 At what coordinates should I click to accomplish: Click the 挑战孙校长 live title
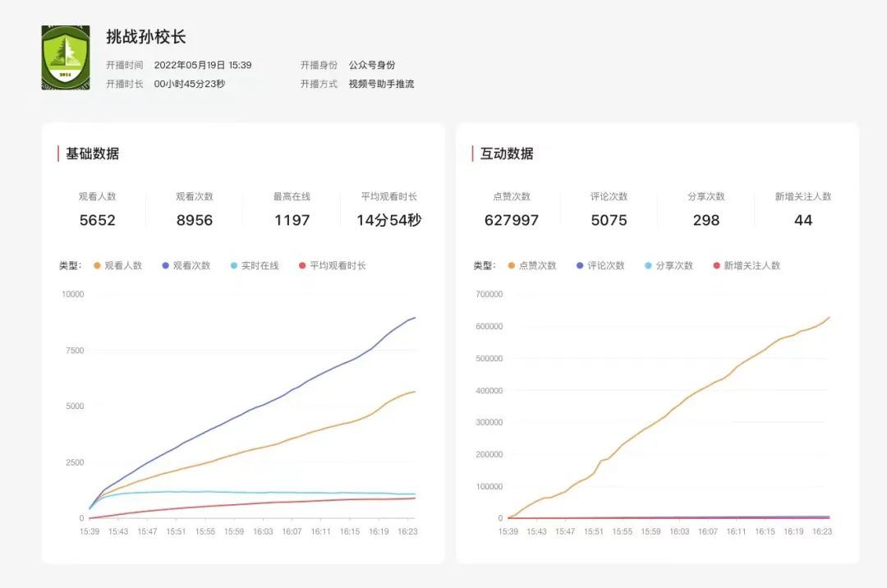click(x=146, y=37)
